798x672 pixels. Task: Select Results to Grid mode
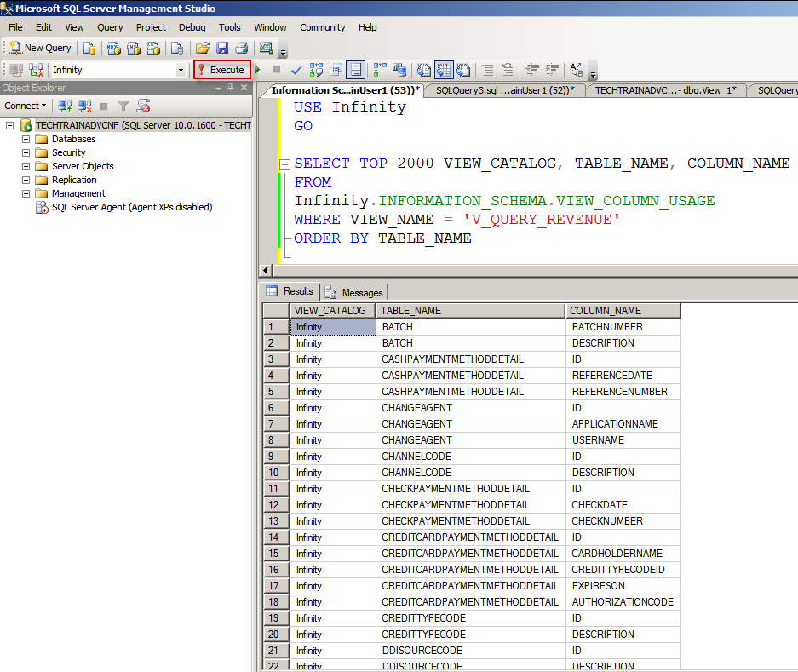443,70
